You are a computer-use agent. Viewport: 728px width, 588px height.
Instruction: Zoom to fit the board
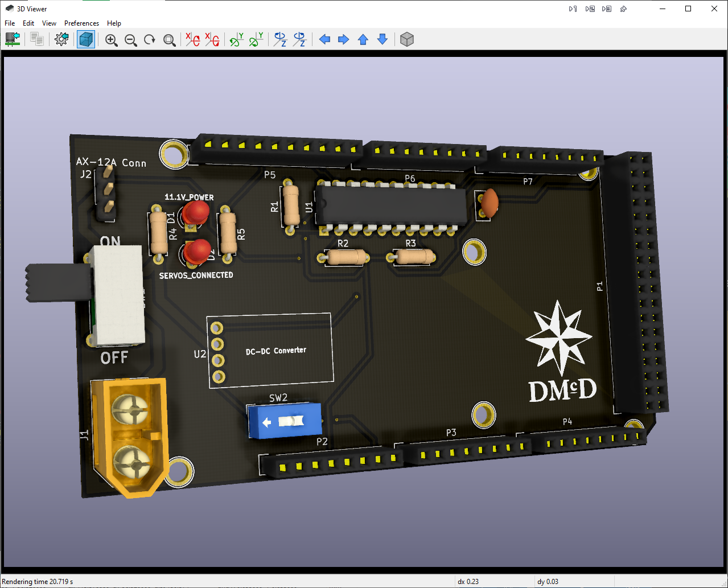(x=169, y=40)
